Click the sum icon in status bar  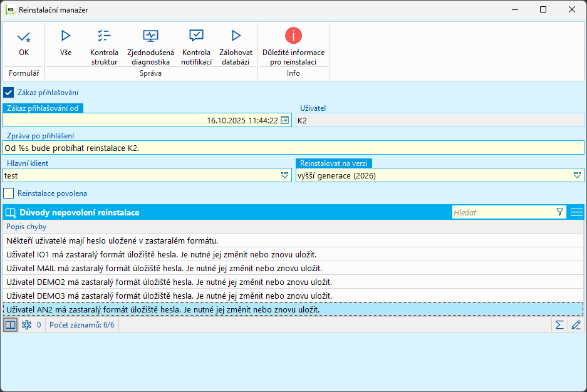click(559, 325)
